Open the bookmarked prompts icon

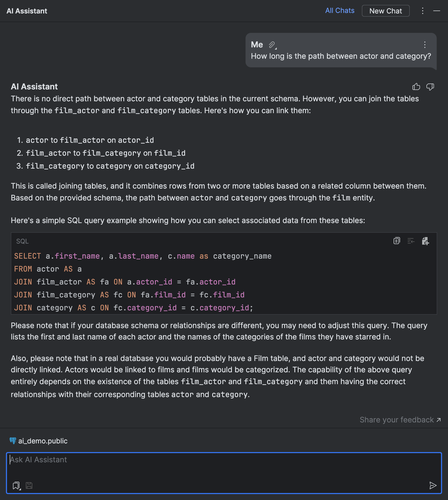coord(16,485)
